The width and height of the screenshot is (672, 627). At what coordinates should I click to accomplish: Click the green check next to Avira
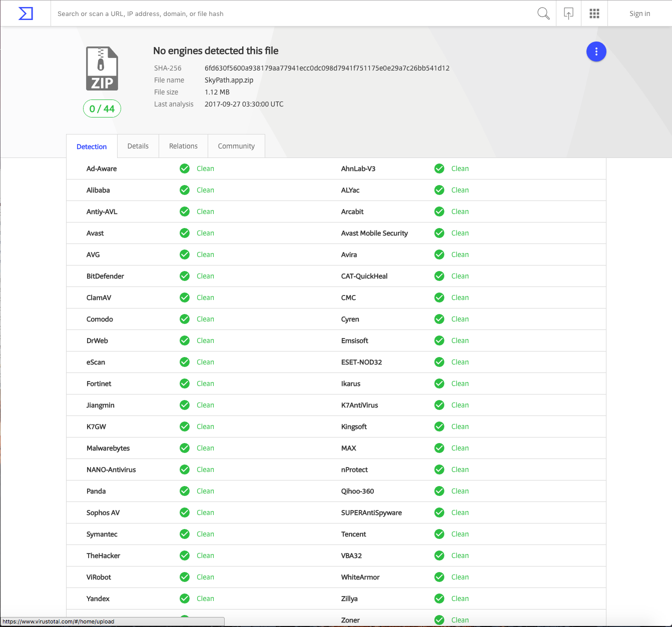coord(439,254)
